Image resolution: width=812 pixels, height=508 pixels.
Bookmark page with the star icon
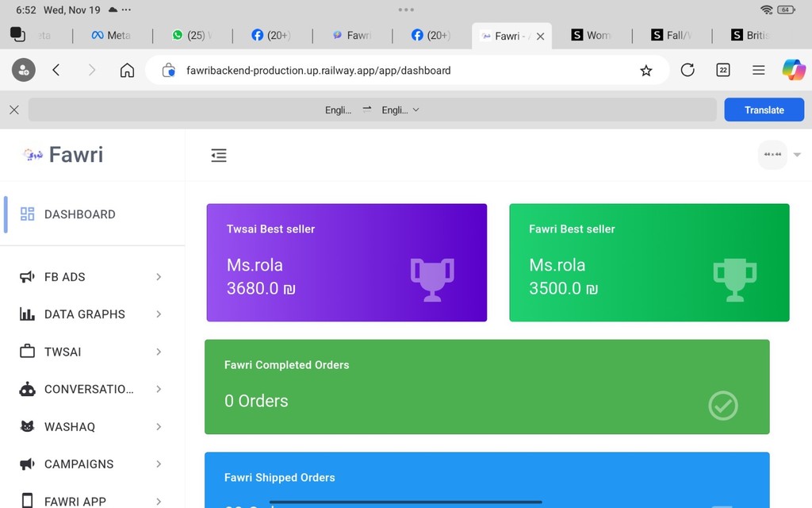[x=645, y=71]
